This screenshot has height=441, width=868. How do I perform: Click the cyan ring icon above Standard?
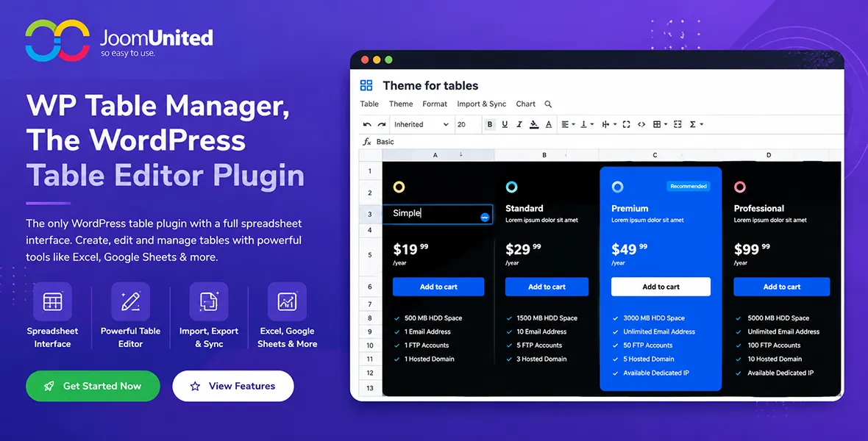click(x=511, y=187)
